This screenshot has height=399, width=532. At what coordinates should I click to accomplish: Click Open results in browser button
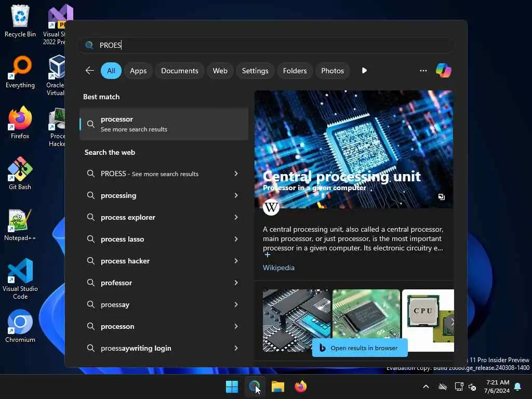360,348
